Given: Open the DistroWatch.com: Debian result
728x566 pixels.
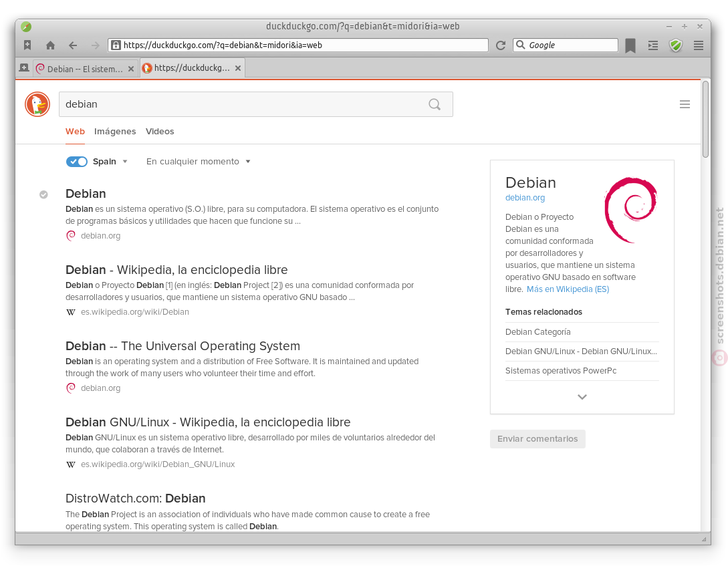Looking at the screenshot, I should pos(136,499).
